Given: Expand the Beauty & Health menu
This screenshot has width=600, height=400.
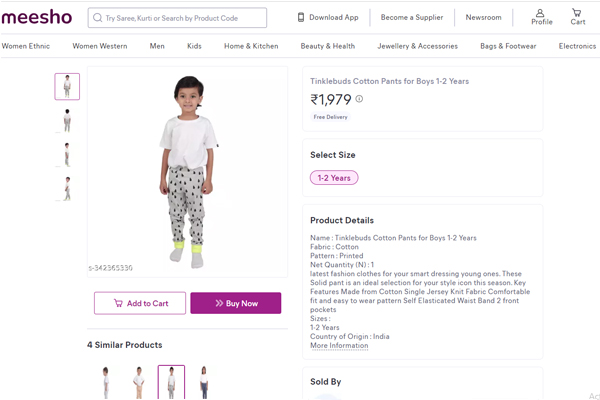Looking at the screenshot, I should (x=328, y=46).
